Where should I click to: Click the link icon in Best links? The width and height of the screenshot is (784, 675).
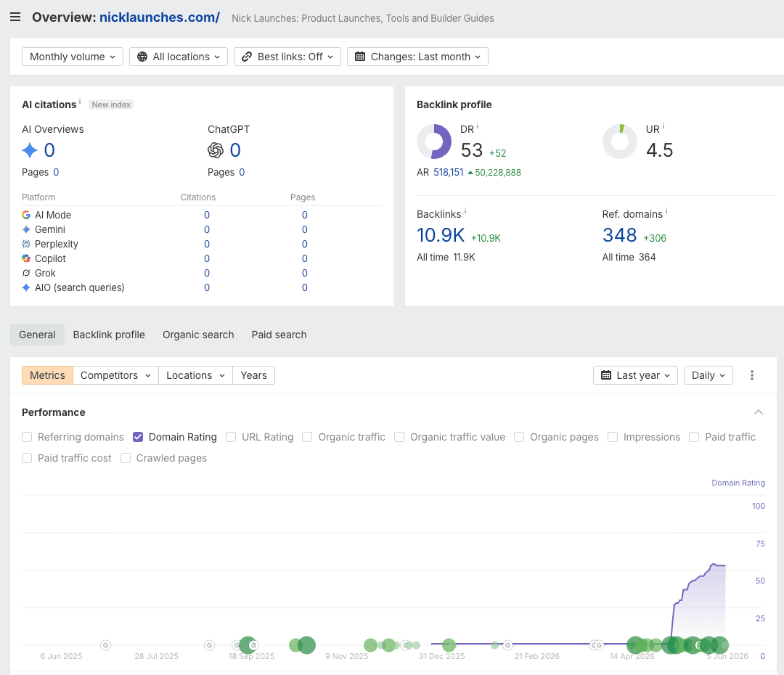[247, 57]
